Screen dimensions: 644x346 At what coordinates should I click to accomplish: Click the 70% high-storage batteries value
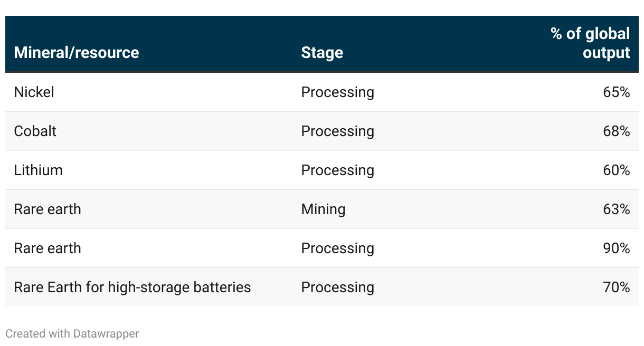tap(616, 287)
